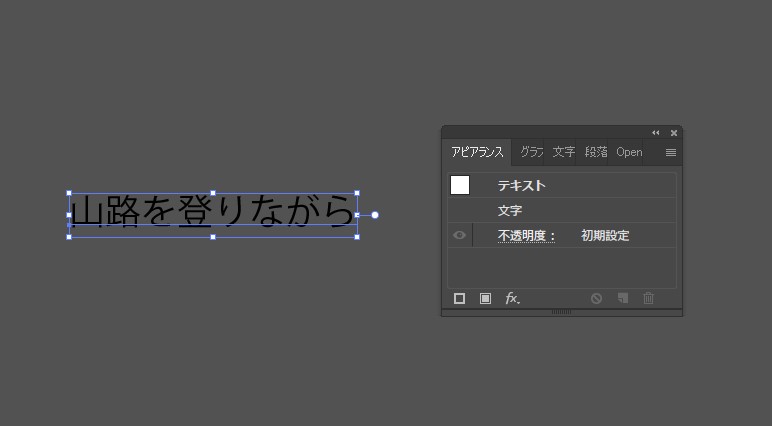
Task: Click the trash delete selected item icon
Action: pyautogui.click(x=648, y=298)
